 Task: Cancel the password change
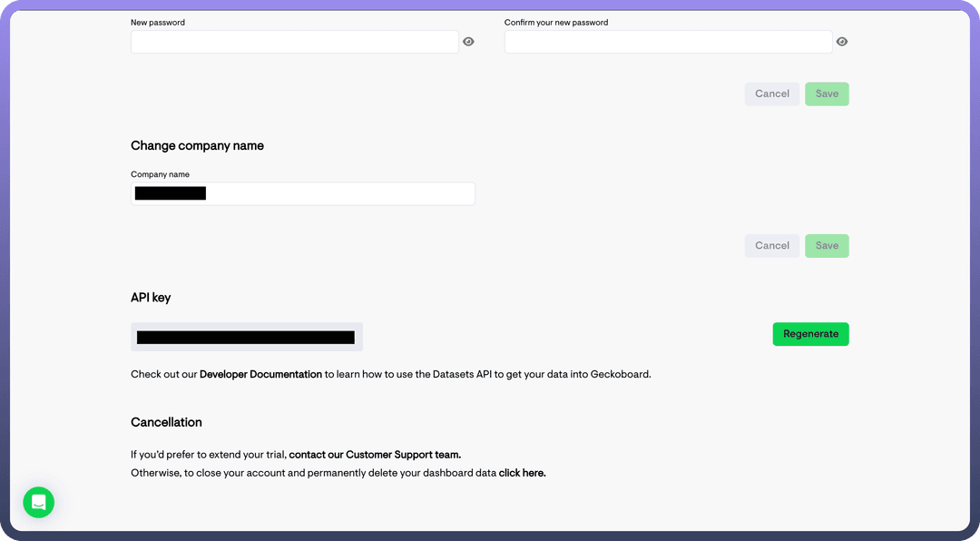[772, 93]
